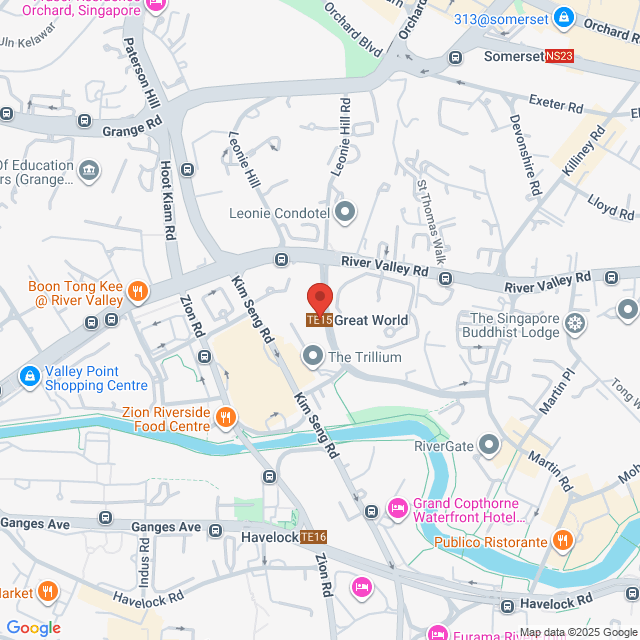Click the Publico Ristorante restaurant icon

click(x=562, y=541)
